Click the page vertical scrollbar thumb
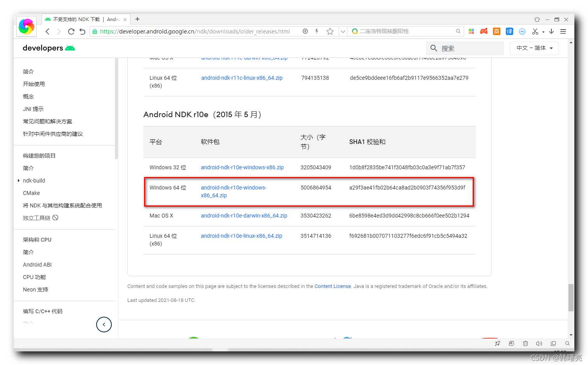The height and width of the screenshot is (365, 588). [x=571, y=298]
